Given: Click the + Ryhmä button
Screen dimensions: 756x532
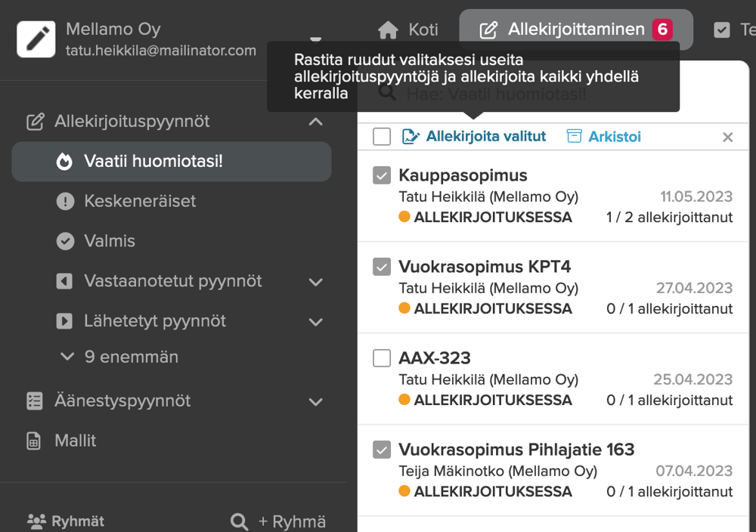Looking at the screenshot, I should 292,521.
